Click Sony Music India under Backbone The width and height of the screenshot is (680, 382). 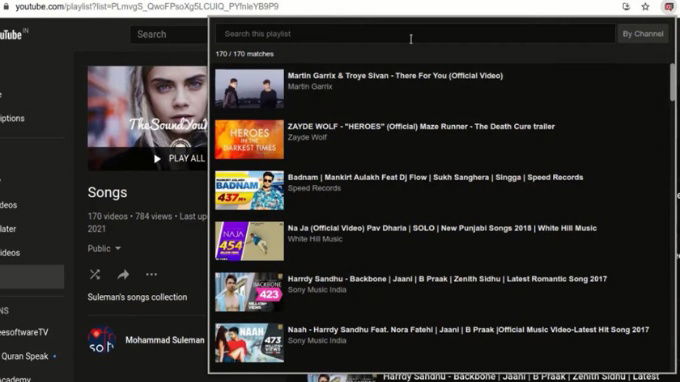317,290
